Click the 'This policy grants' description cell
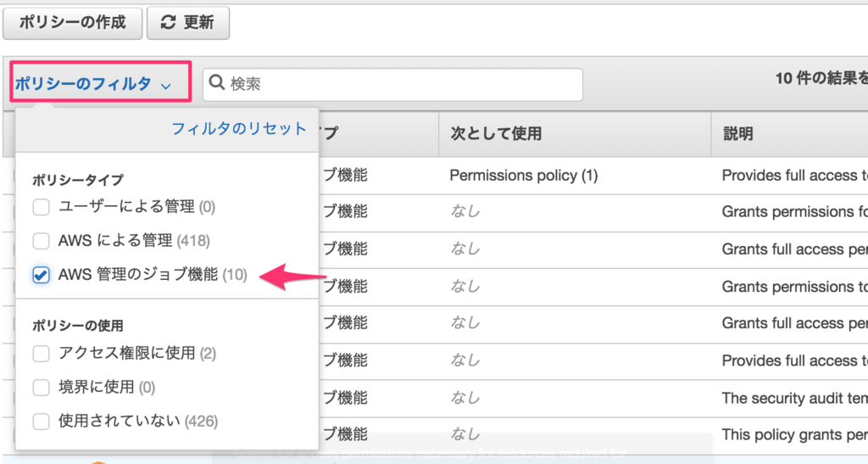Screen dimensions: 868x464 pos(794,434)
